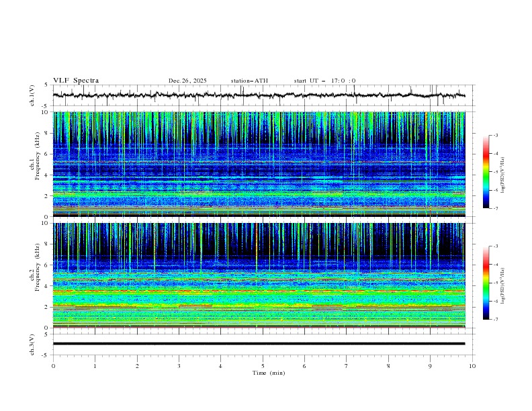The width and height of the screenshot is (532, 411).
Task: Click the ch.3(V) axis label
Action: coord(33,344)
